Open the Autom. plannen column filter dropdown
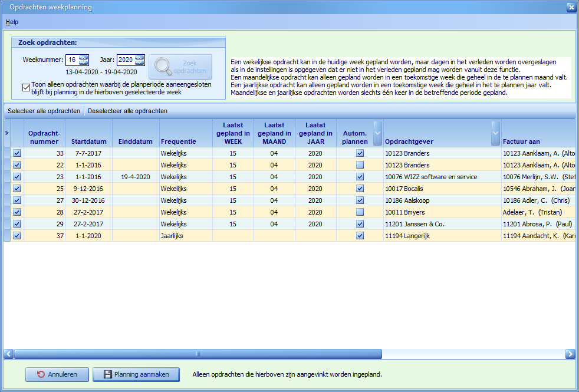This screenshot has width=579, height=392. [x=377, y=133]
